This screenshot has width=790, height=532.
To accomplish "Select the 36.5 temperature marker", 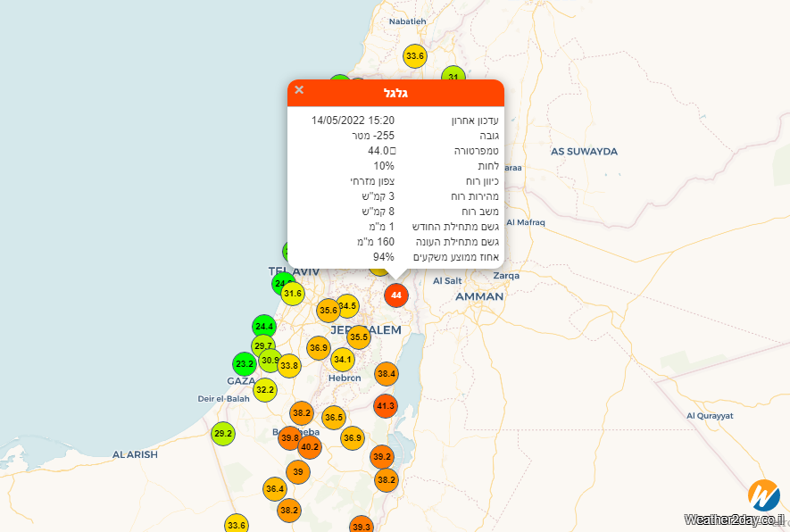I will (x=334, y=417).
